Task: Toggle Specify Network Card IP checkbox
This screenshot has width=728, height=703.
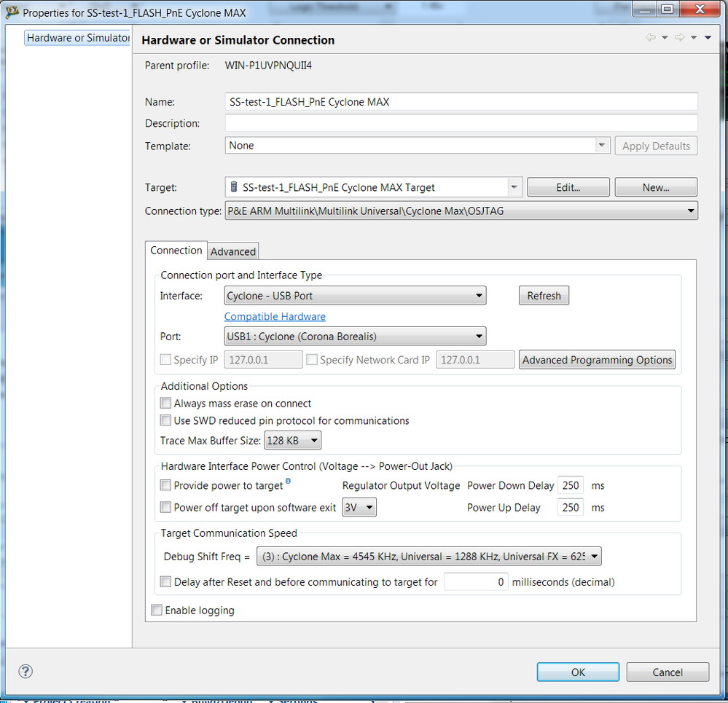Action: (312, 360)
